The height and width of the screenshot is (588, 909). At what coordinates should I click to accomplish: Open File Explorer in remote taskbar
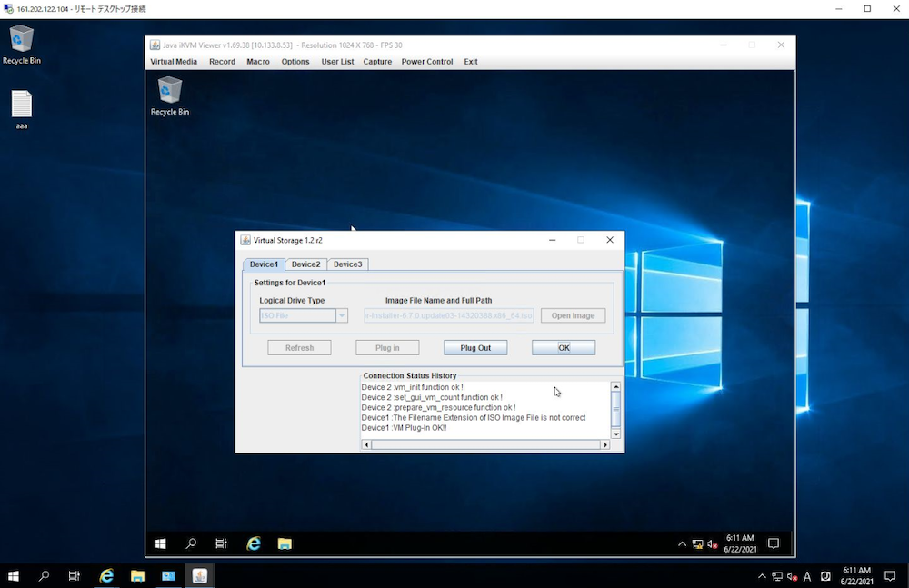pos(285,543)
